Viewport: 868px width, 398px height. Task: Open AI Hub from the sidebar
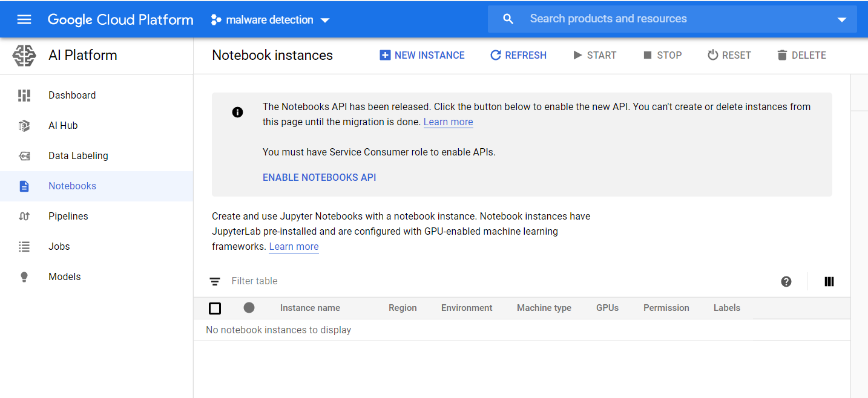coord(63,125)
